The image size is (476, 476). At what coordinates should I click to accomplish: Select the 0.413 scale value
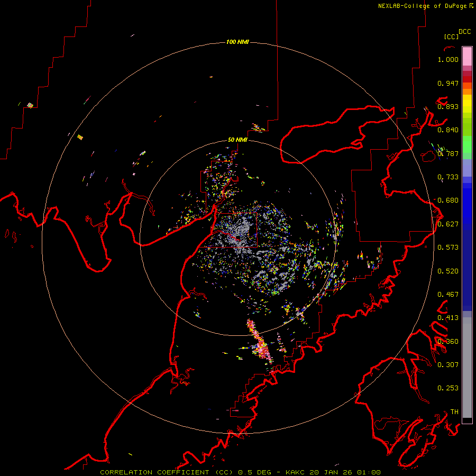(x=448, y=318)
